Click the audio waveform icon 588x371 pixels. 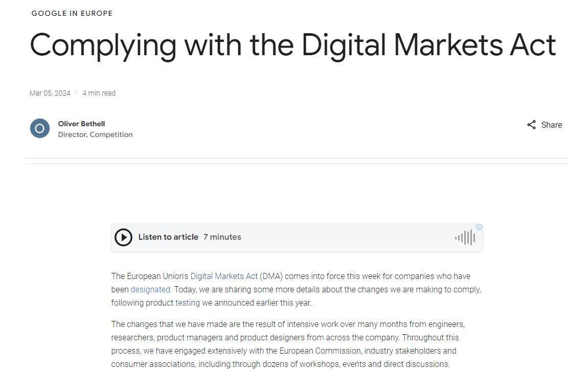(465, 237)
